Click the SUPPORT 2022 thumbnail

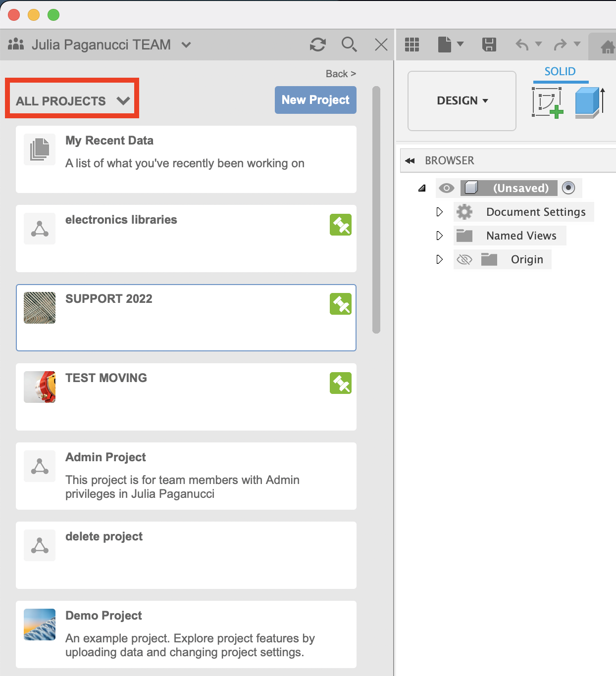(x=40, y=308)
